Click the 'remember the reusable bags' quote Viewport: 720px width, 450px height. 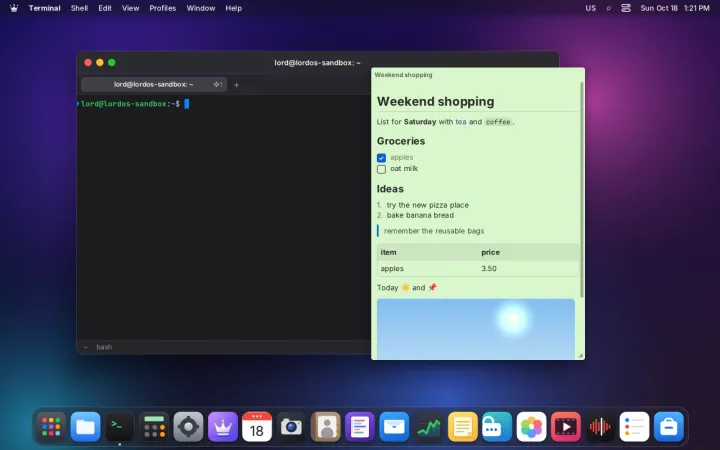pos(434,231)
